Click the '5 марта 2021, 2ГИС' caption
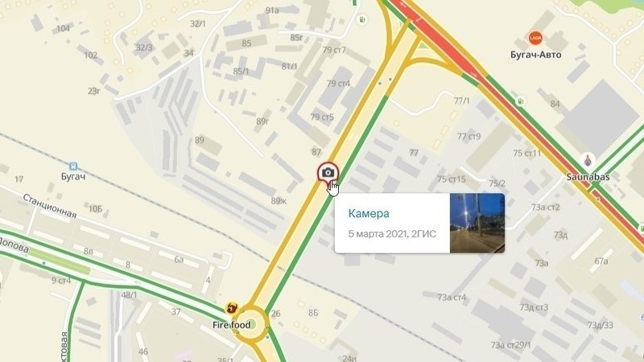Viewport: 644px width, 362px height. pyautogui.click(x=392, y=234)
